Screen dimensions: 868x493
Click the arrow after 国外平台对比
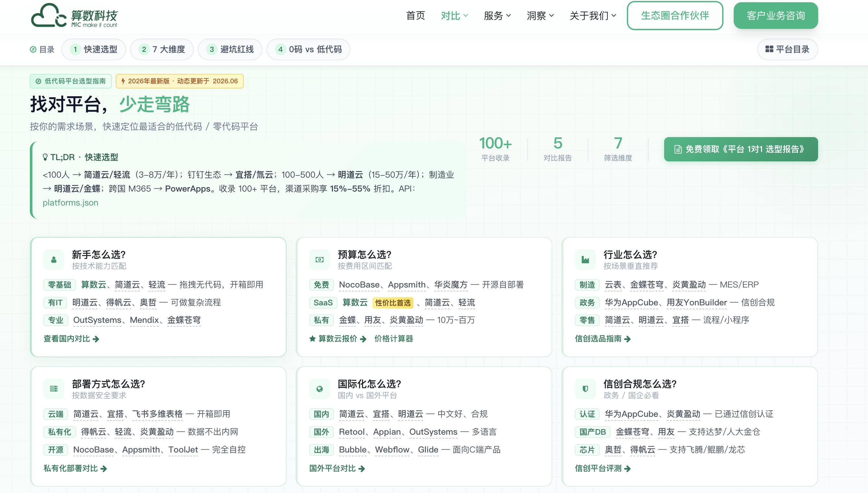[x=361, y=469]
